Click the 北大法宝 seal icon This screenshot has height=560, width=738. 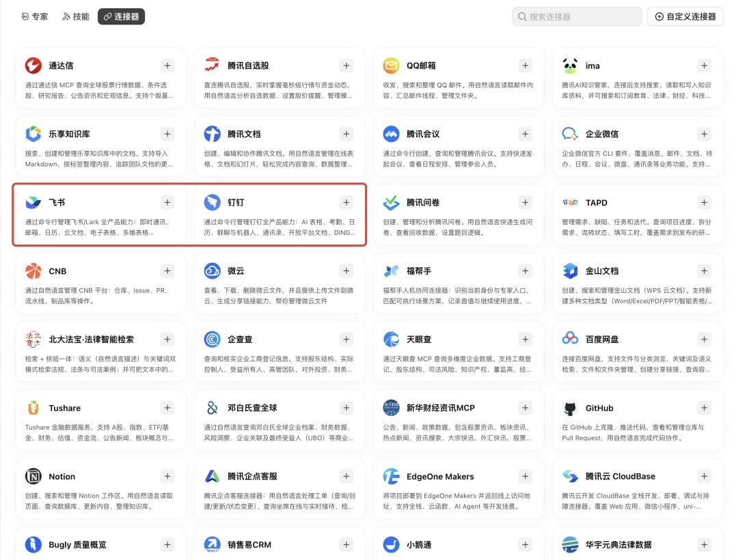[33, 339]
